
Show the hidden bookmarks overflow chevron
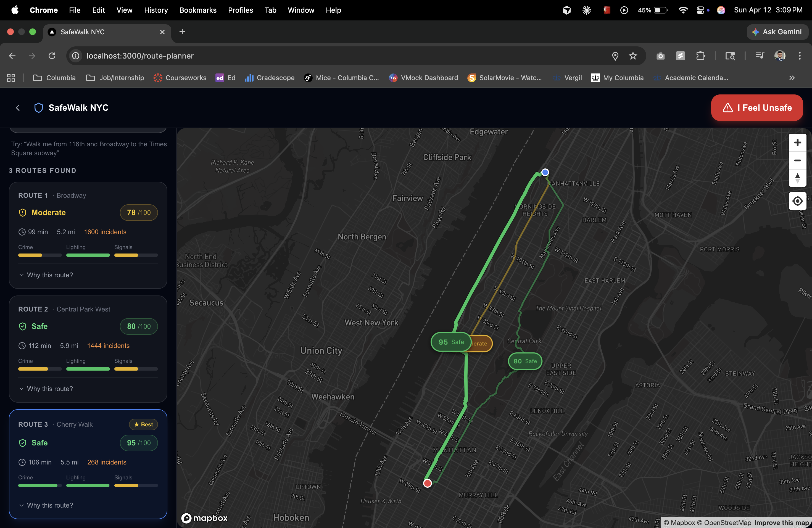tap(792, 78)
